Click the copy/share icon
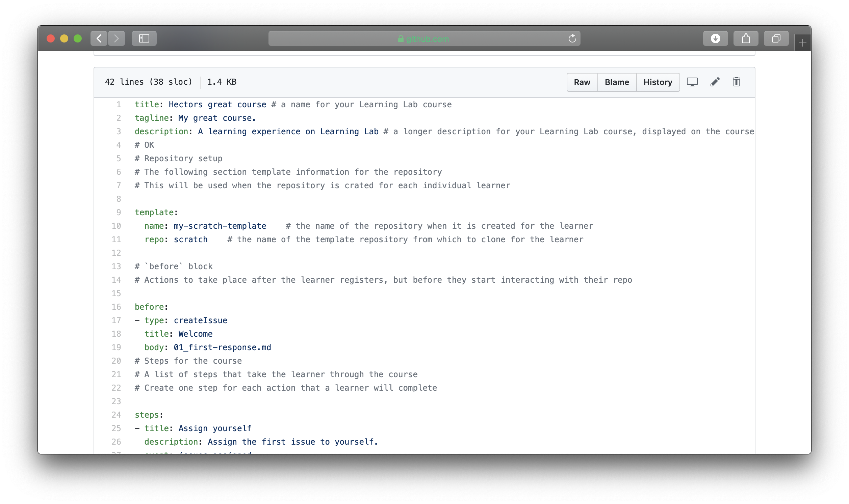The image size is (849, 504). coord(746,38)
